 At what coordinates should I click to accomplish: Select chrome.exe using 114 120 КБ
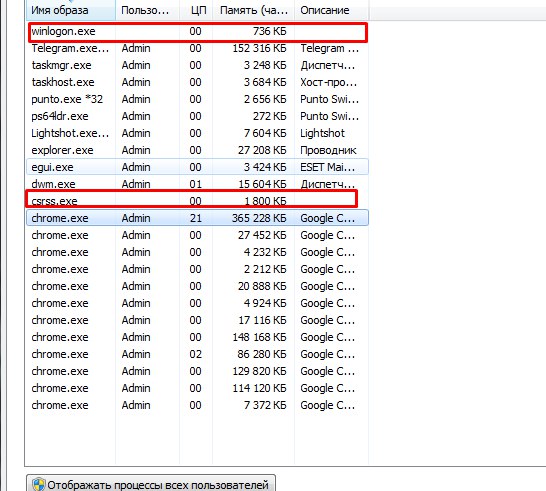(x=197, y=388)
